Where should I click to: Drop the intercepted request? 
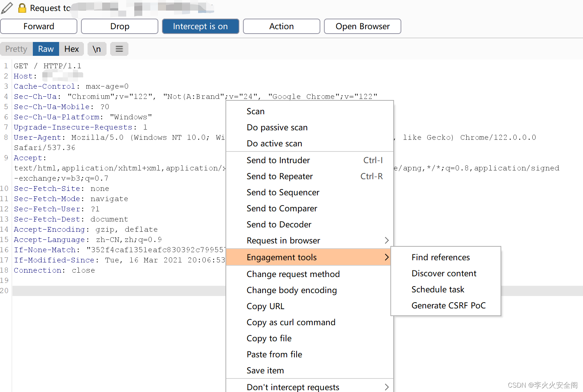coord(120,26)
